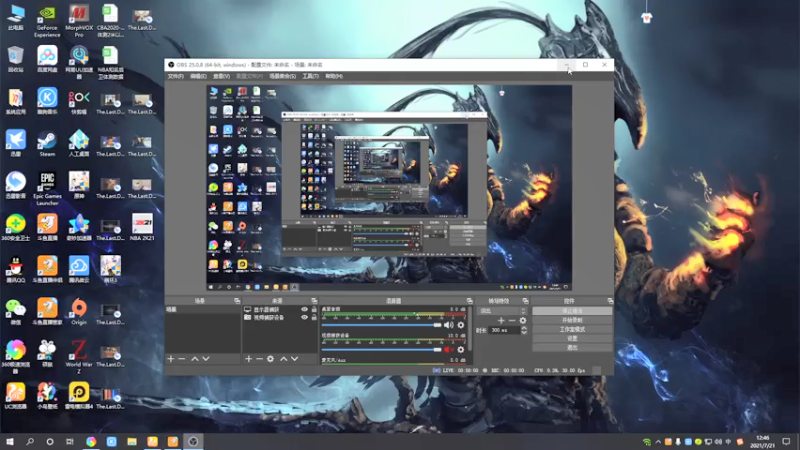Add a new scene with the plus icon
800x450 pixels.
coord(171,359)
